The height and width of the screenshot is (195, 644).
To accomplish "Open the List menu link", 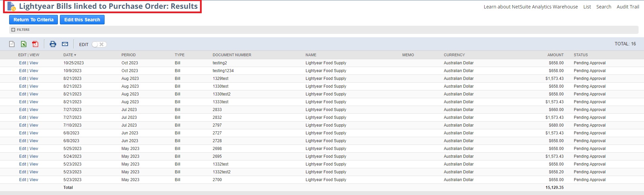I will (587, 7).
